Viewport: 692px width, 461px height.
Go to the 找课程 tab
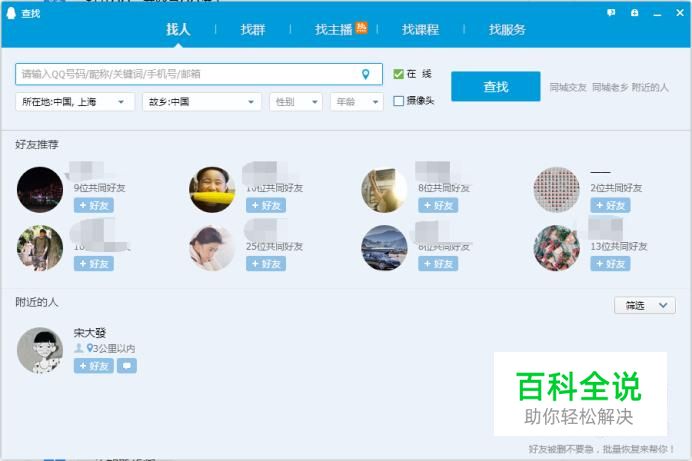[420, 30]
